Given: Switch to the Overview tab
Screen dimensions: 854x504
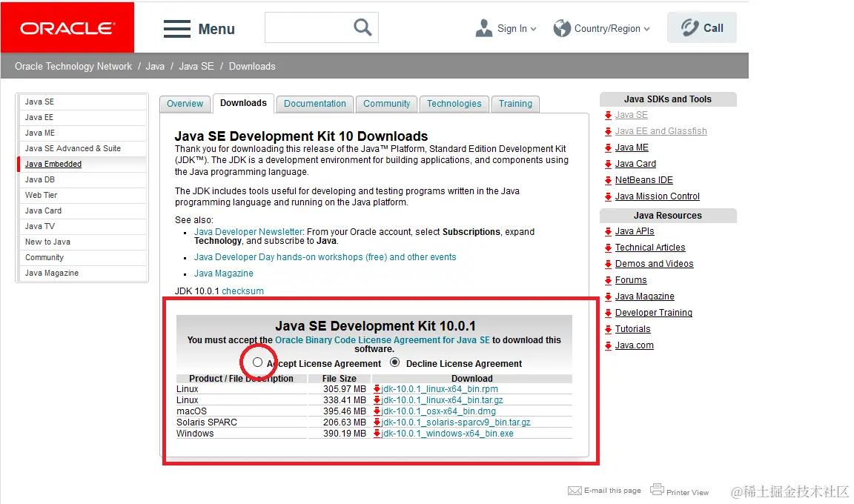Looking at the screenshot, I should tap(185, 104).
